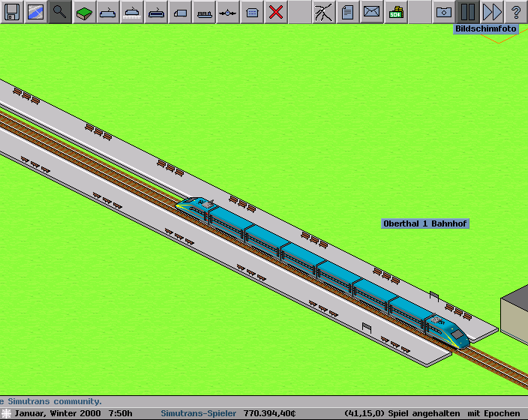Select the red X removal tool
Screen dimensions: 528x420
(276, 11)
